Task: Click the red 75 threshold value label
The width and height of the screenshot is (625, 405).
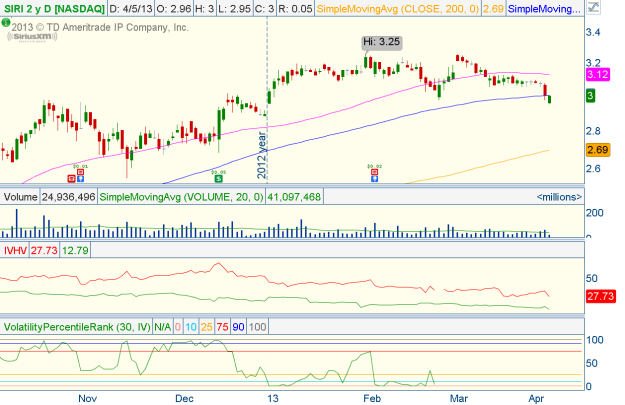Action: click(x=223, y=327)
